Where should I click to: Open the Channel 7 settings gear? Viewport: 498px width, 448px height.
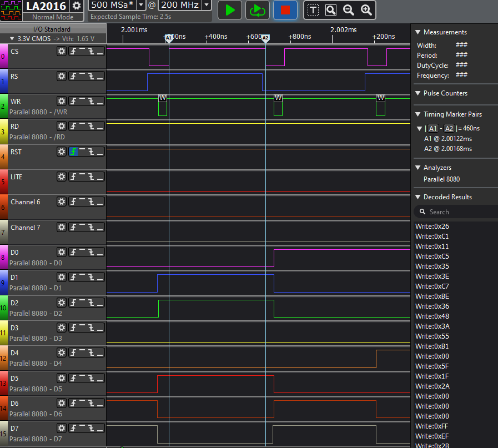coord(61,227)
